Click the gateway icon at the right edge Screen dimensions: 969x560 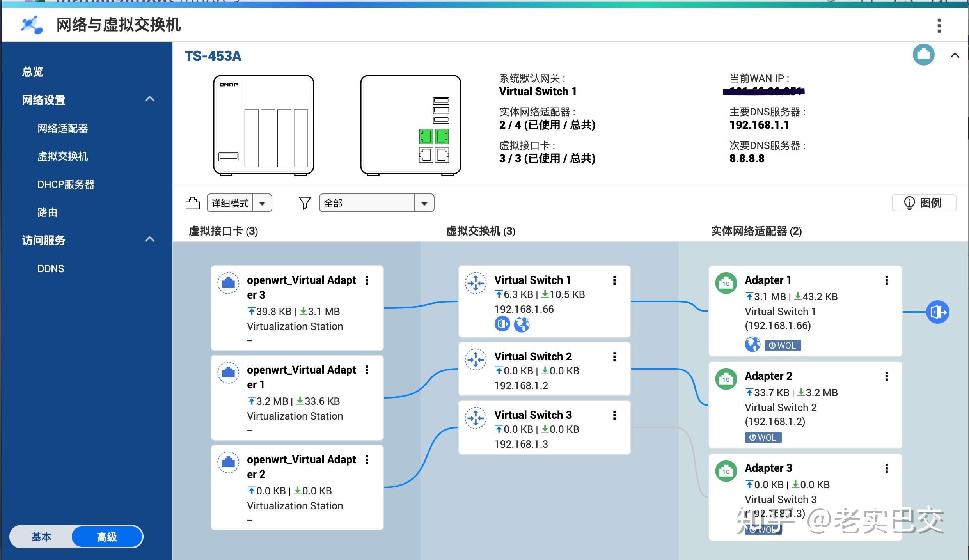(x=937, y=312)
